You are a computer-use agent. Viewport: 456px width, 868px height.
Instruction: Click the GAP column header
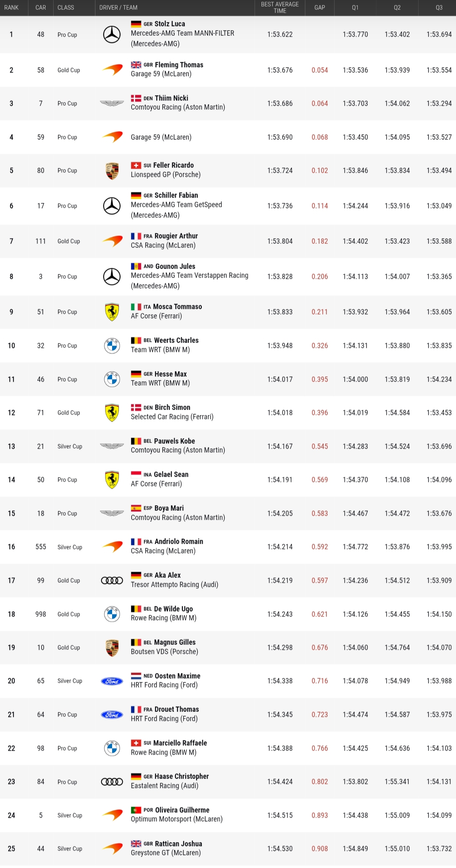tap(320, 8)
